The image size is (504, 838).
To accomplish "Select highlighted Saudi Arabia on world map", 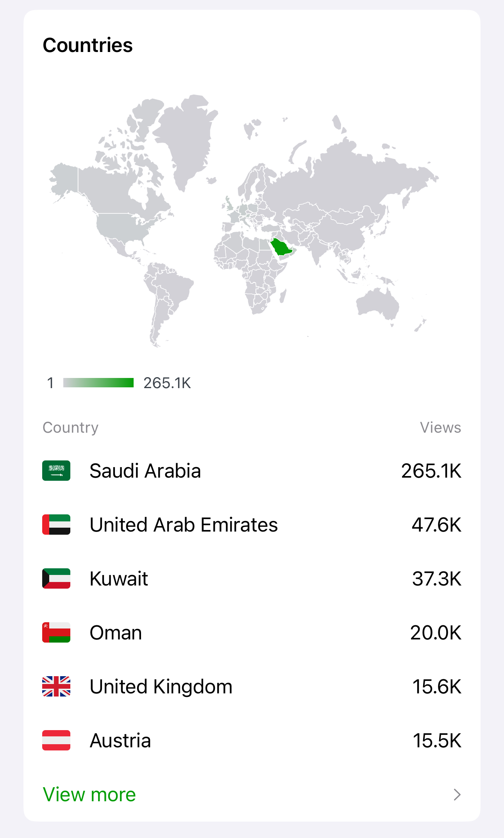I will click(281, 247).
